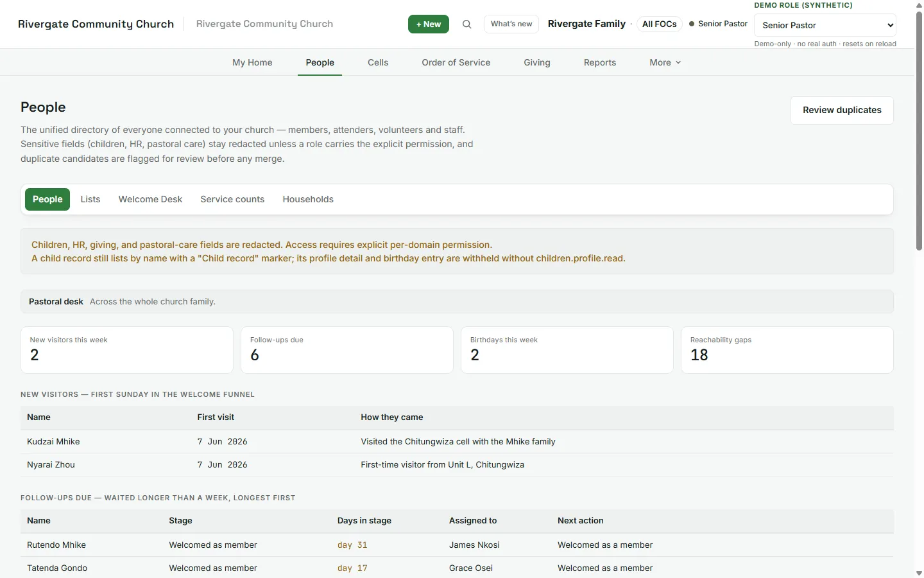The image size is (924, 578).
Task: Click the Rivergate Community Church logo title
Action: click(x=96, y=24)
